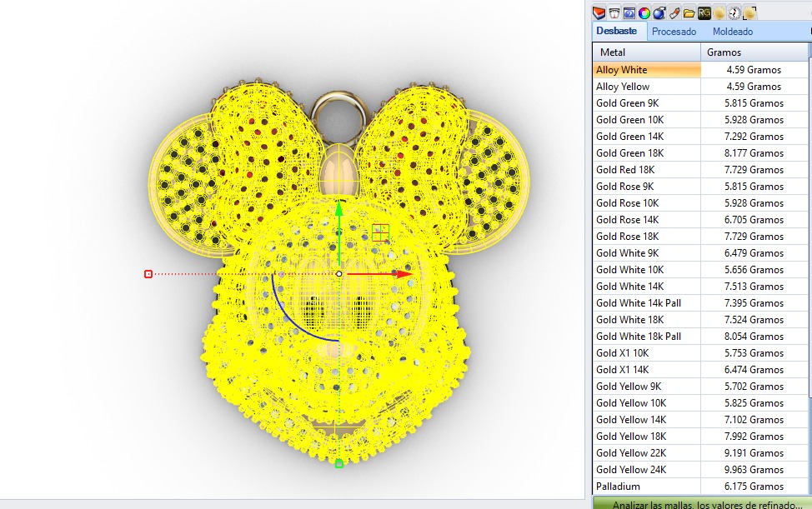The height and width of the screenshot is (509, 812).
Task: Select the Gold Yellow 22K row
Action: [700, 452]
